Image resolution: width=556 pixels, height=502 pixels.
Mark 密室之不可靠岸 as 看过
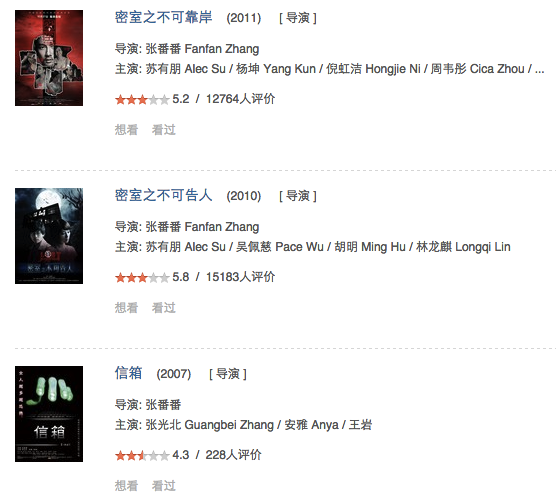pyautogui.click(x=163, y=130)
